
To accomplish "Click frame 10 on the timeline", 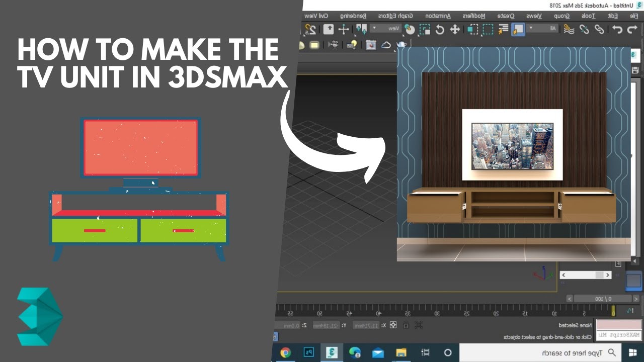I will point(554,313).
